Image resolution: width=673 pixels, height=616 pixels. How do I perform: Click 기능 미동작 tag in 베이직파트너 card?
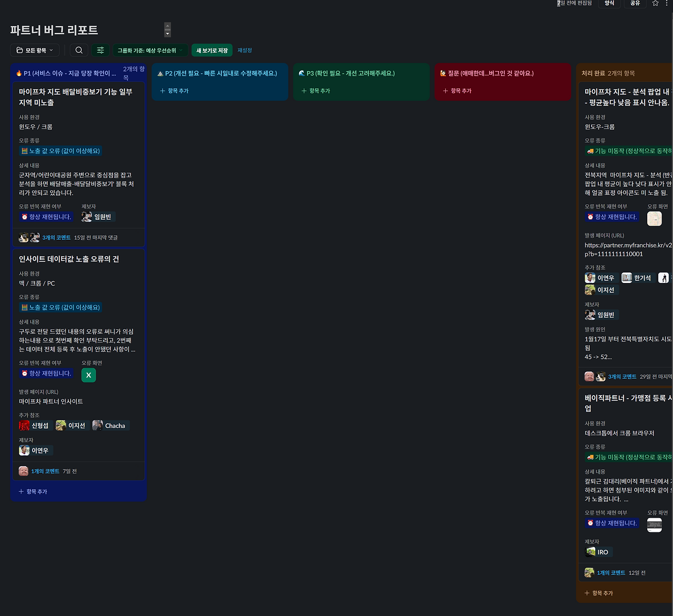(628, 457)
